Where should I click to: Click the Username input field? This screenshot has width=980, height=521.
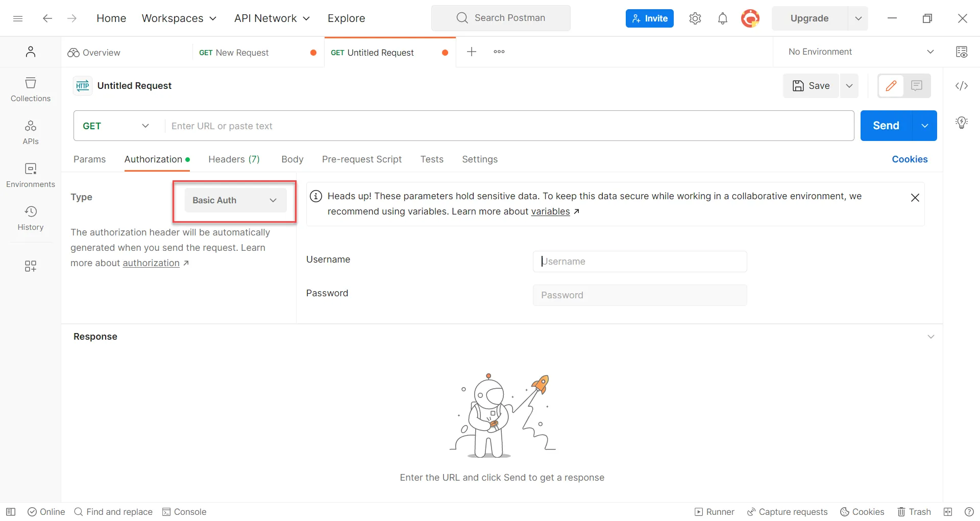(640, 262)
